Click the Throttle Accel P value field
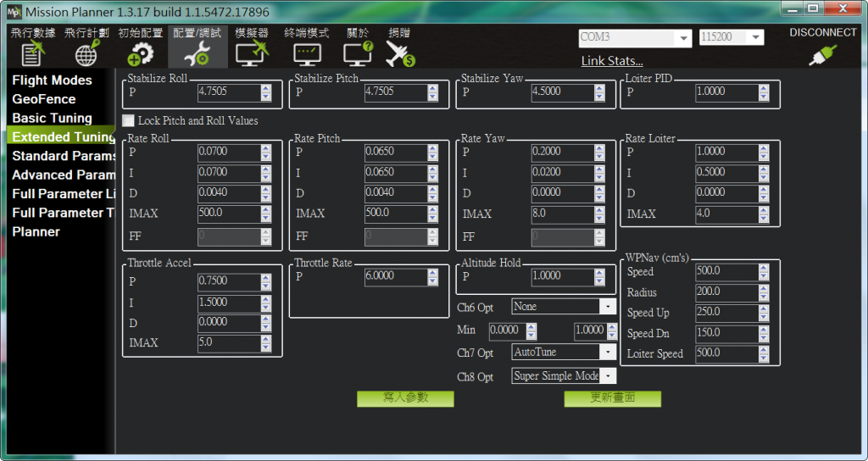The width and height of the screenshot is (868, 461). (x=229, y=281)
